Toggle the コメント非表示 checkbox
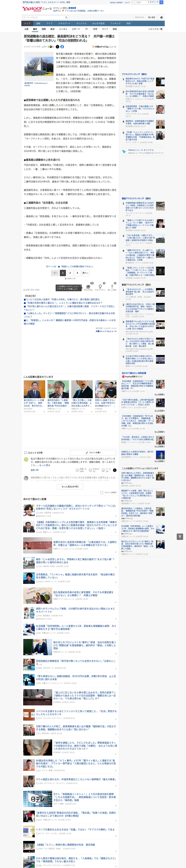 click(102, 492)
